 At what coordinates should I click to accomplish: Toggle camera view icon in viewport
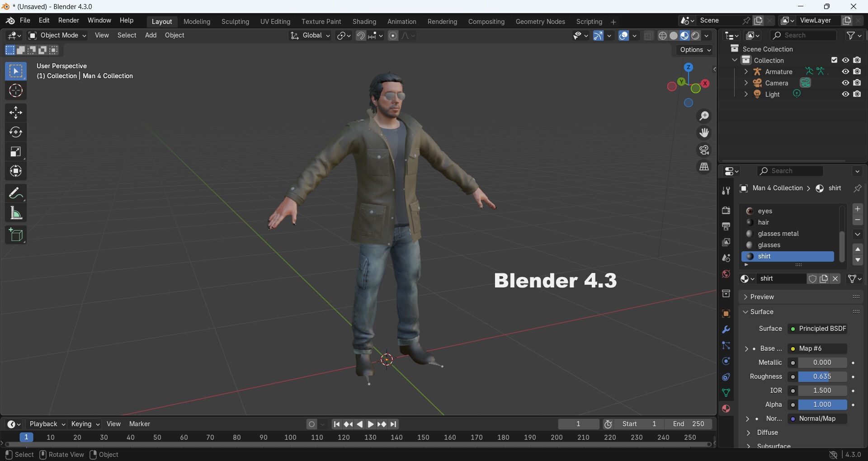pyautogui.click(x=704, y=150)
